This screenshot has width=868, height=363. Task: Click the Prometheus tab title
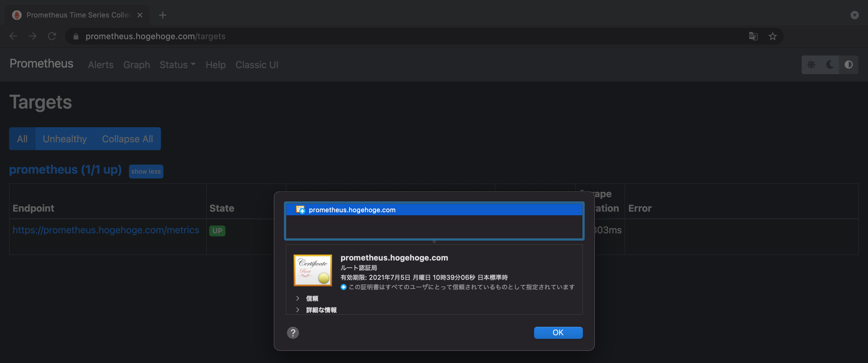pos(78,15)
